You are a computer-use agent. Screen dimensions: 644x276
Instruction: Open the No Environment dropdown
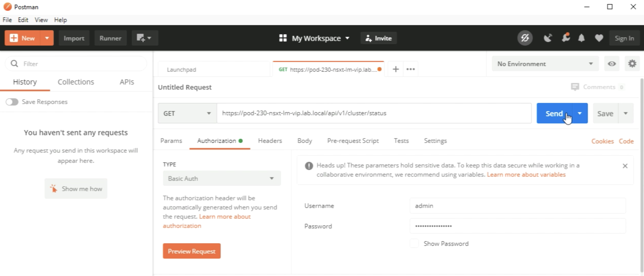pyautogui.click(x=545, y=64)
